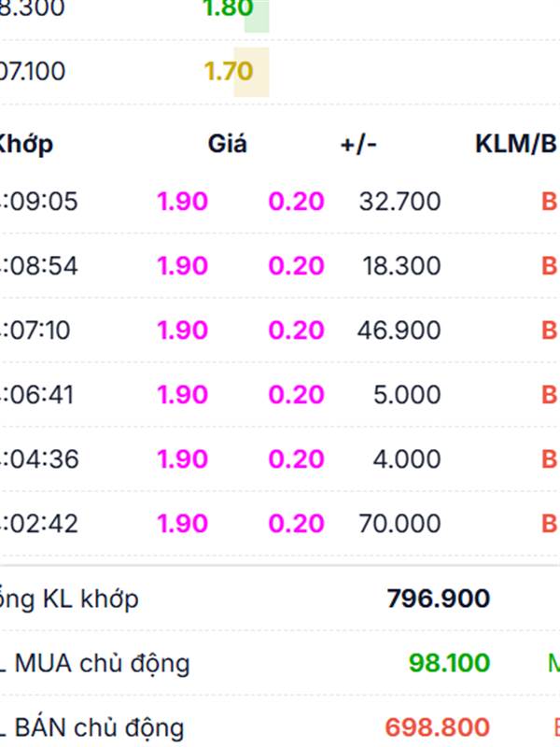Click the 1.80 green price cell
560x747 pixels.
(228, 9)
